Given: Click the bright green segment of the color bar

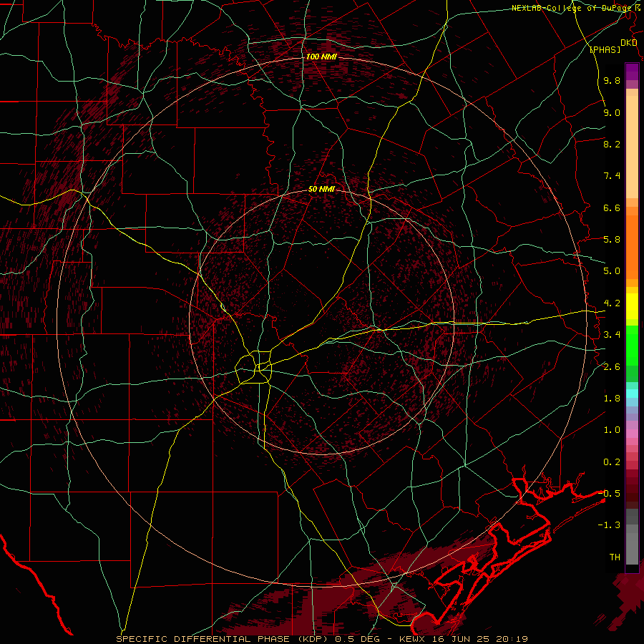Looking at the screenshot, I should pos(632,345).
